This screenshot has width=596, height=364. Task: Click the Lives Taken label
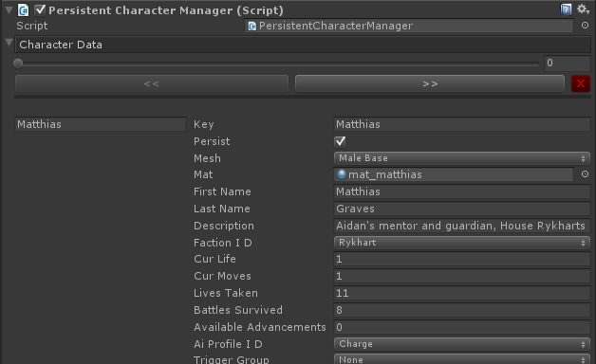point(226,293)
